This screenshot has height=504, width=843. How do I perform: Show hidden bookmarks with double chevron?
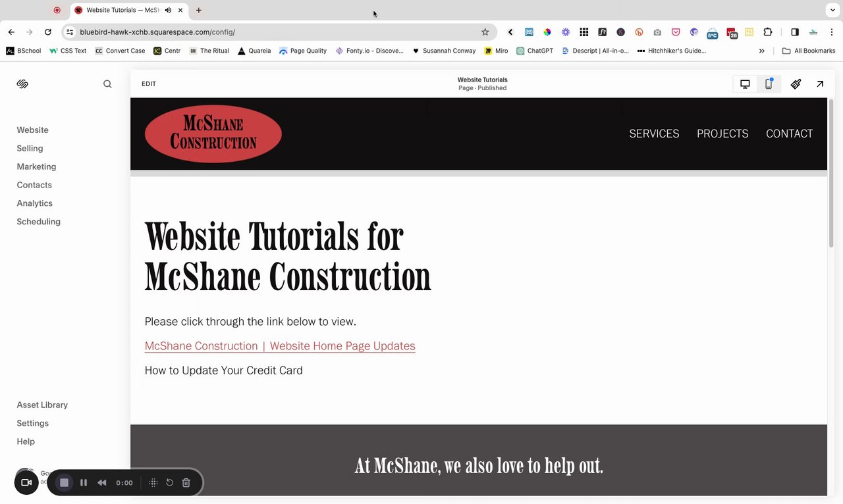762,51
